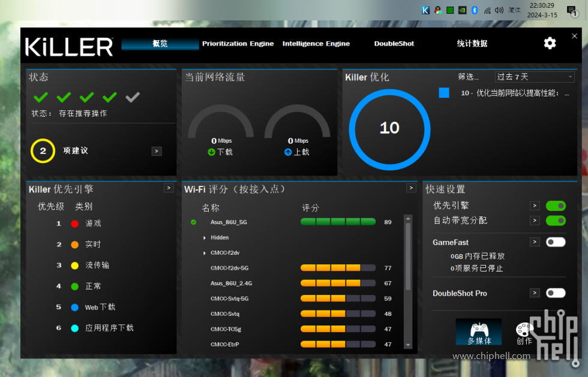This screenshot has width=588, height=377.
Task: Click the connected checkmark beside Asus_86U_5G
Action: (193, 222)
